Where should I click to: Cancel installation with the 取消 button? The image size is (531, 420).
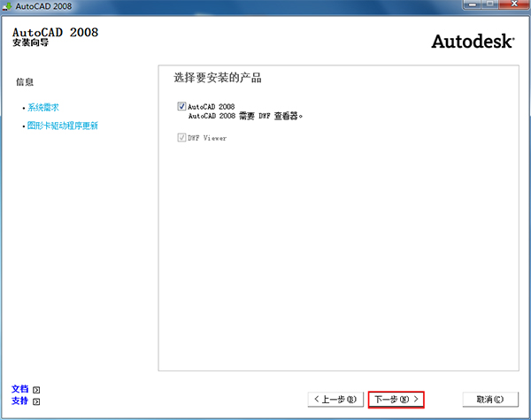pyautogui.click(x=489, y=400)
